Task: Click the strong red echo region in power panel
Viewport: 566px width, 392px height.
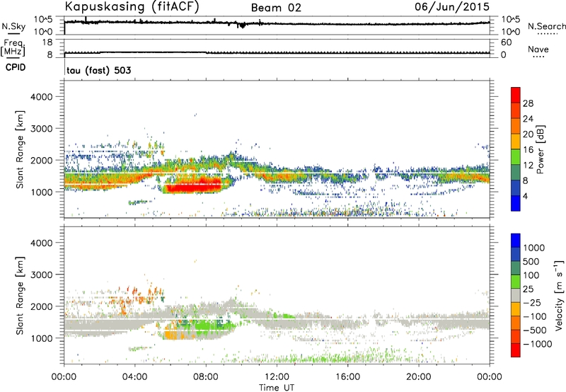Action: click(x=195, y=186)
